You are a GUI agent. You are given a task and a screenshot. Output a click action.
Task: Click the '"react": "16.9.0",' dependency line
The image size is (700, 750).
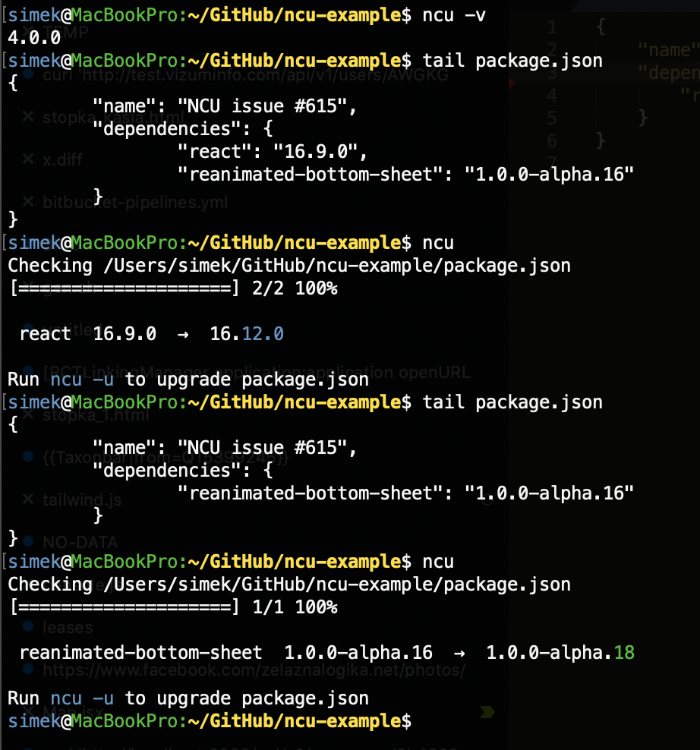point(273,152)
